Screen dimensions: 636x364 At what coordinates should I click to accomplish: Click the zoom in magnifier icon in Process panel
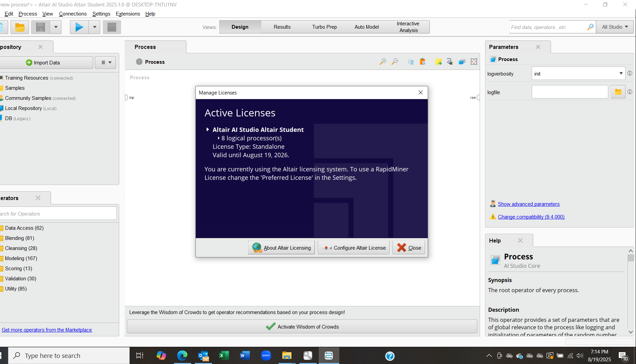(383, 62)
